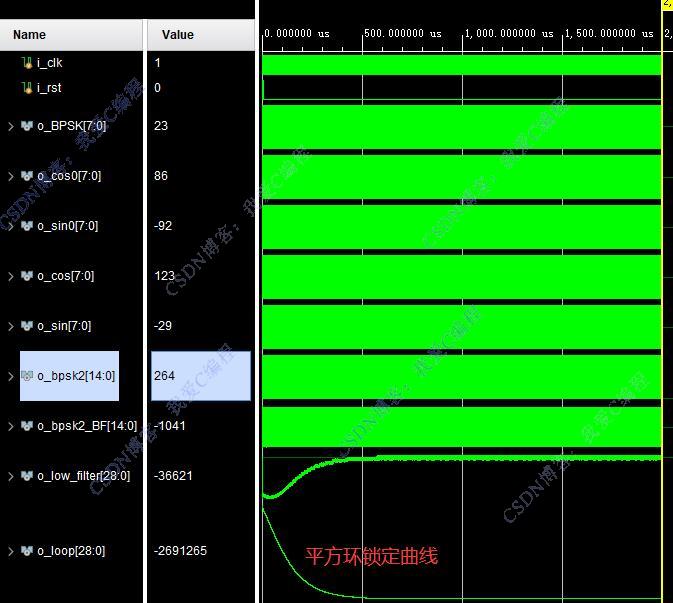The height and width of the screenshot is (603, 673).
Task: Click the i_clk value 1
Action: [x=158, y=63]
